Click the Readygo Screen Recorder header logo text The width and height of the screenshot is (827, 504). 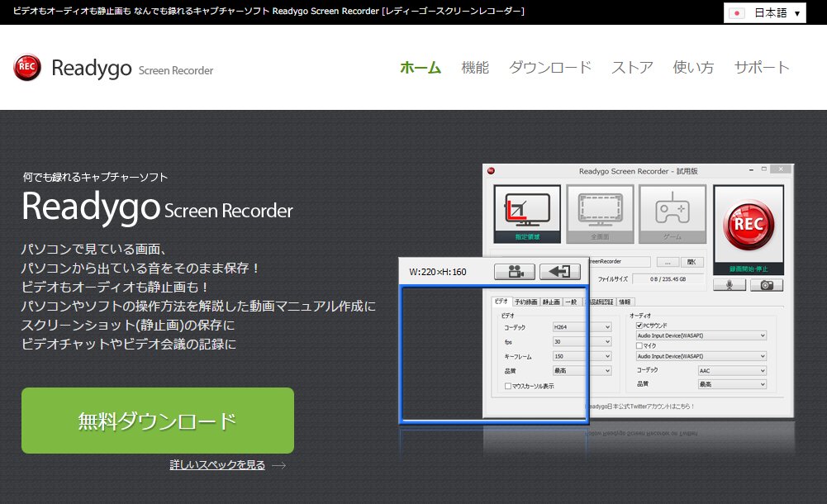tap(132, 69)
